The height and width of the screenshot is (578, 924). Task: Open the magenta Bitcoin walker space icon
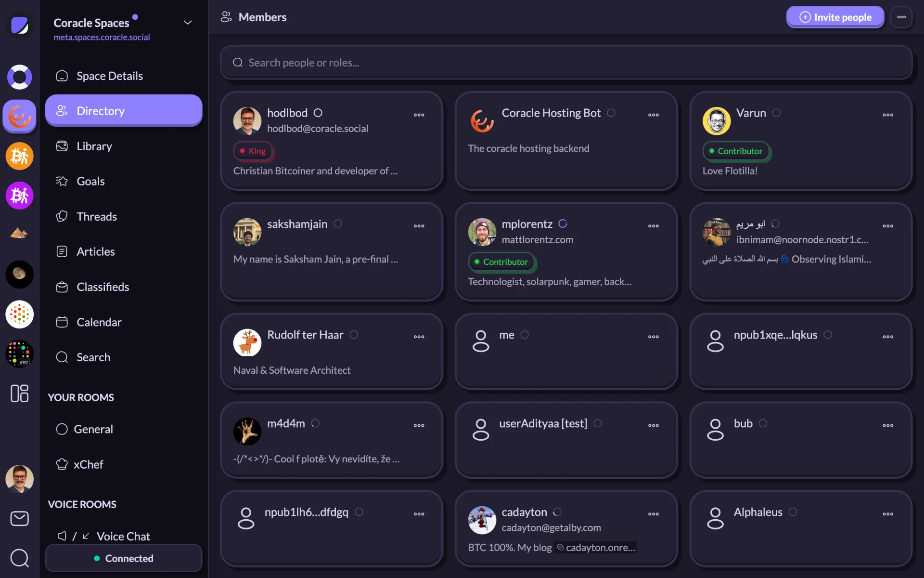click(19, 196)
